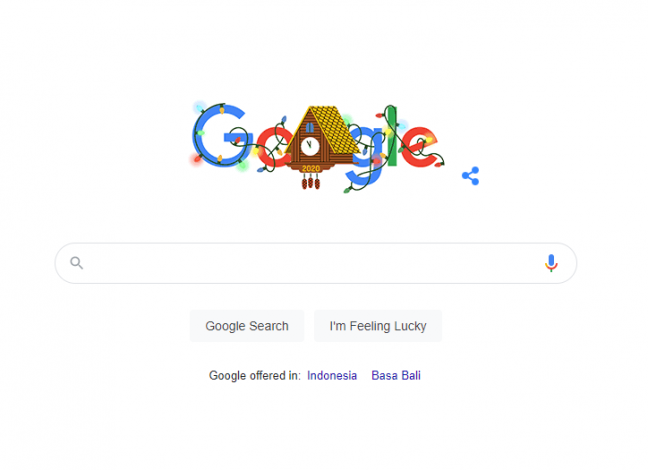Screen dimensions: 648x470
Task: Click the share doodle icon
Action: click(x=471, y=176)
